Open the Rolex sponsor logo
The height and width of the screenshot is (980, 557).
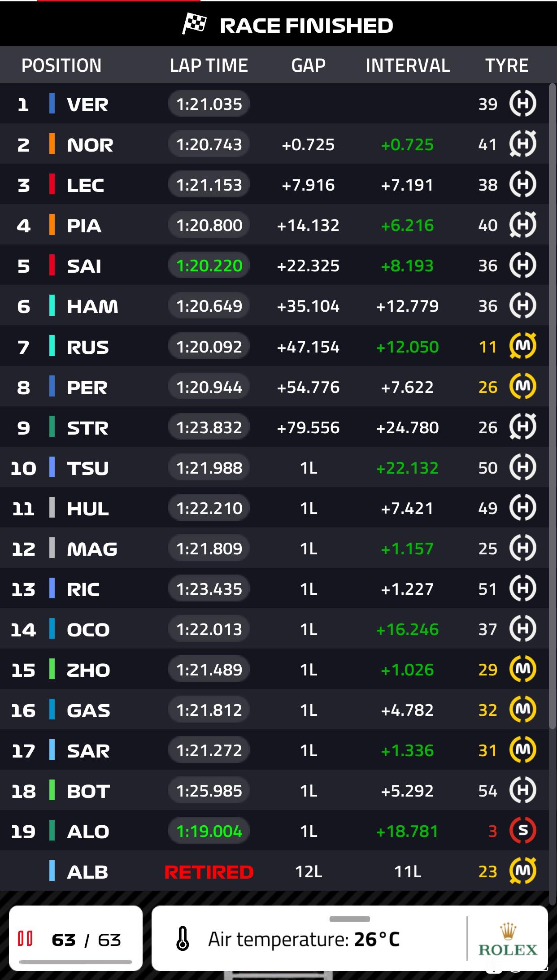[508, 939]
